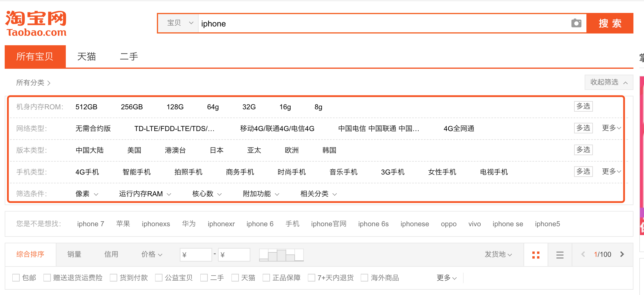Switch to the 二手 tab
The width and height of the screenshot is (644, 295).
[129, 56]
